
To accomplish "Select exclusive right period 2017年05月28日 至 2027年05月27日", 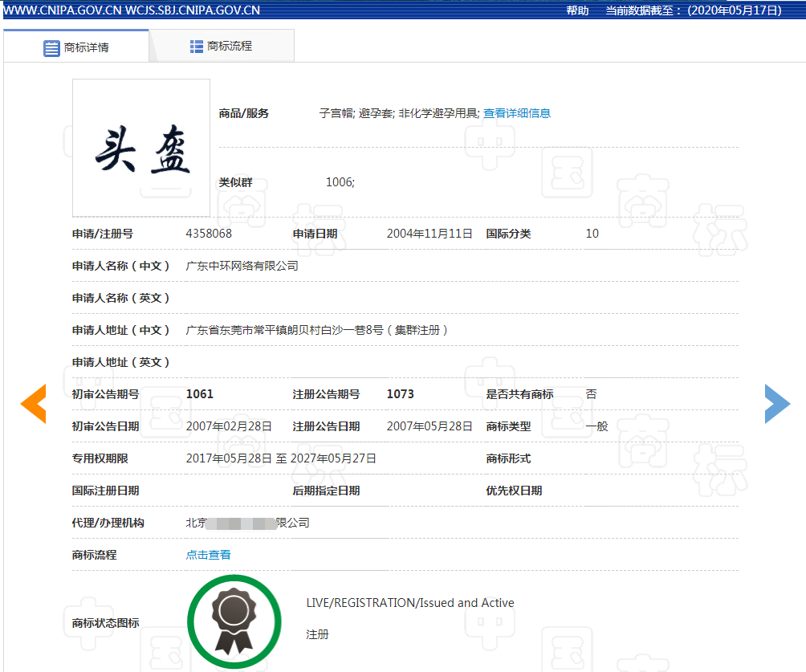I will point(281,458).
